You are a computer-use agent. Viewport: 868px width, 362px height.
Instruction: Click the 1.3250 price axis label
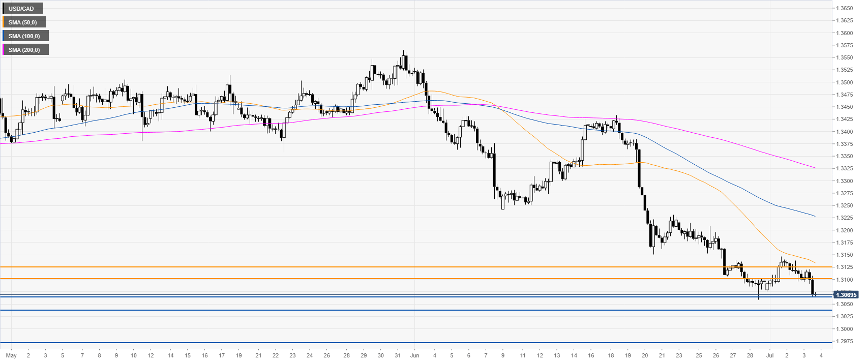[x=845, y=205]
